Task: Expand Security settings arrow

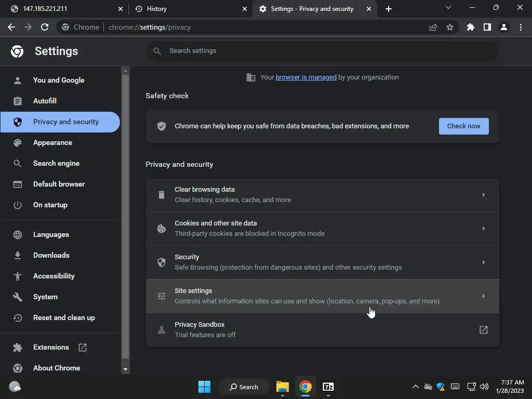Action: [x=484, y=262]
